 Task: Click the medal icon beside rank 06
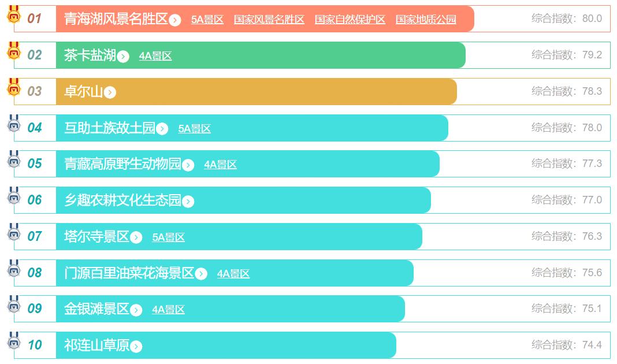pyautogui.click(x=13, y=196)
